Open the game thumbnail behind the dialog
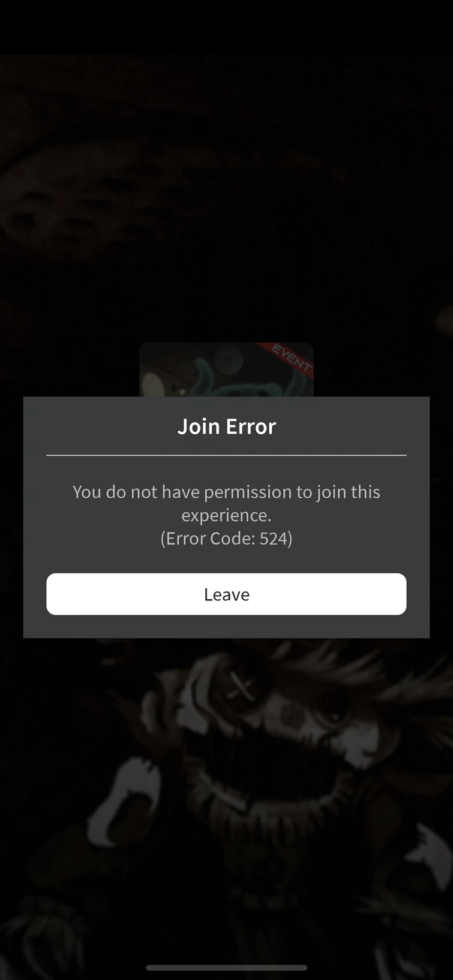Image resolution: width=453 pixels, height=980 pixels. tap(226, 370)
